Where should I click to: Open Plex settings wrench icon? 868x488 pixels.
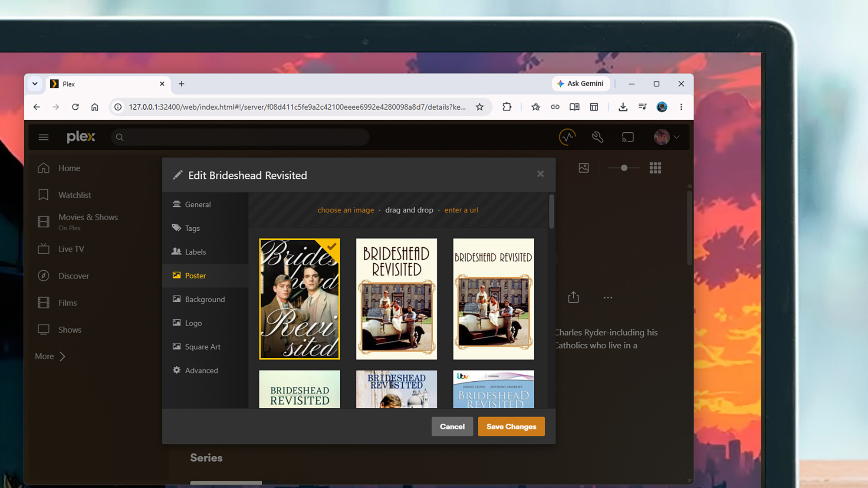point(598,137)
